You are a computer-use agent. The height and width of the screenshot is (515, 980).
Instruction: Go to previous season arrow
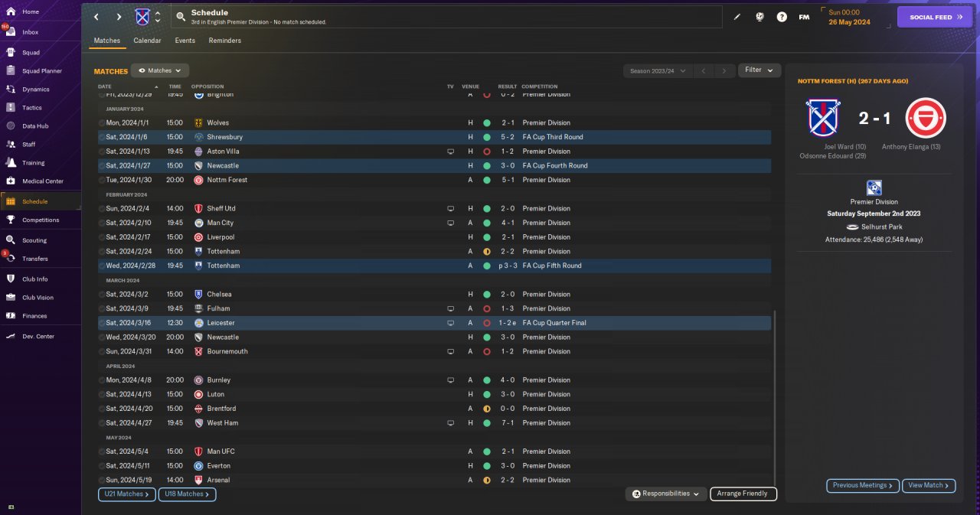coord(704,70)
